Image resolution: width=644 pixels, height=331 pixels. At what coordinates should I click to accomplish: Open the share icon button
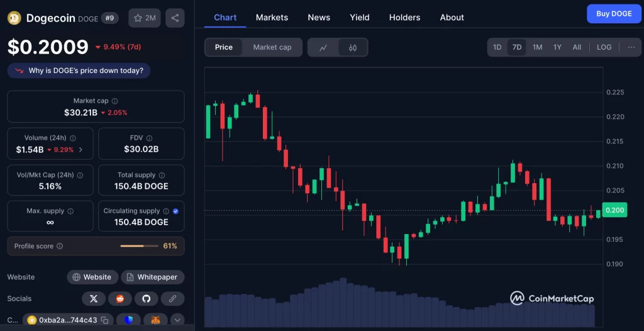175,18
